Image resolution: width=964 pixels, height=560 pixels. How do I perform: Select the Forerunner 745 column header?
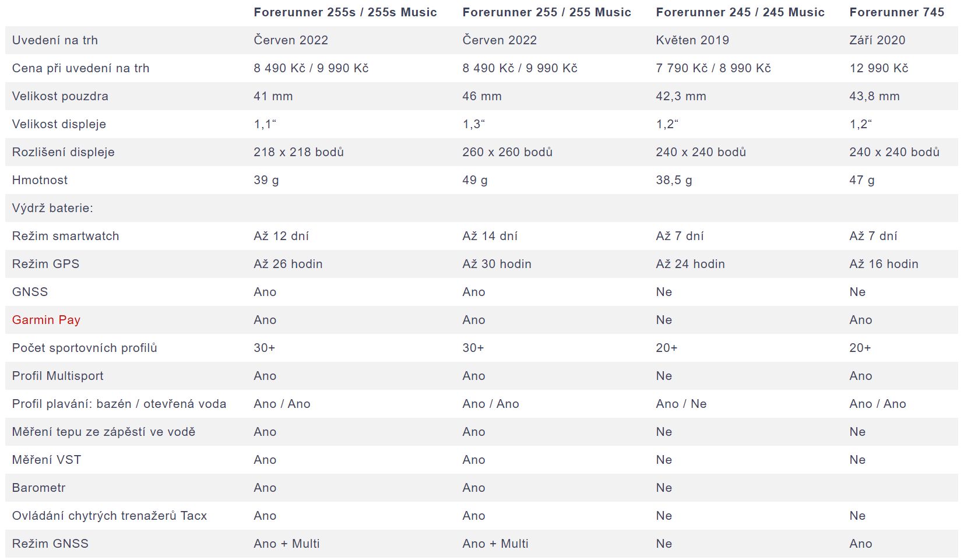897,12
